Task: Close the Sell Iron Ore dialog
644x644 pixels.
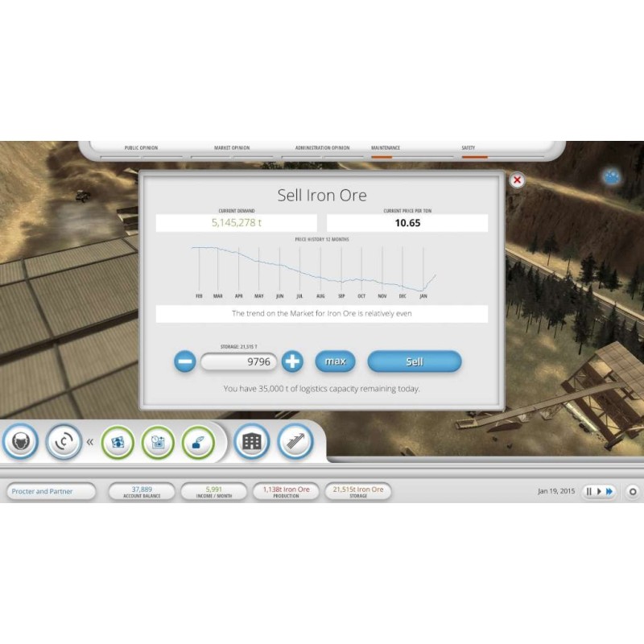Action: pos(518,180)
